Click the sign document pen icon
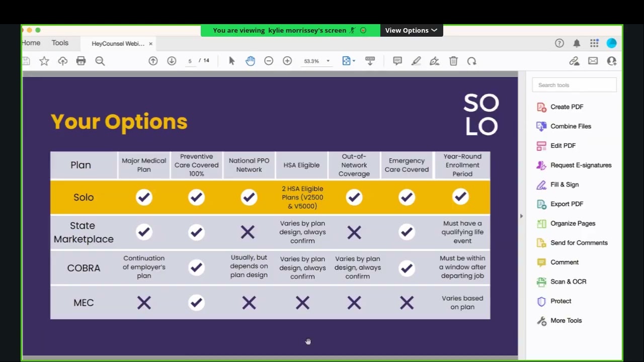Image resolution: width=644 pixels, height=362 pixels. click(435, 61)
